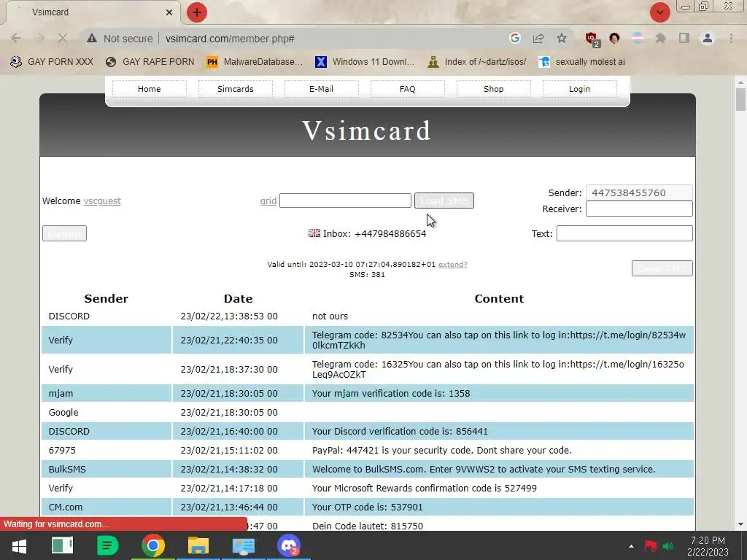Open the MalwareDatabase bookmark

click(255, 62)
